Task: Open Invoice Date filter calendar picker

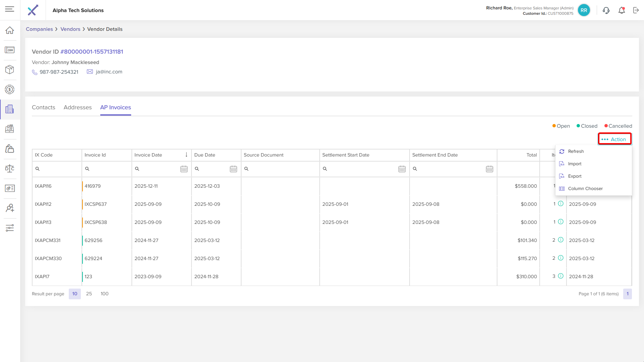Action: (184, 169)
